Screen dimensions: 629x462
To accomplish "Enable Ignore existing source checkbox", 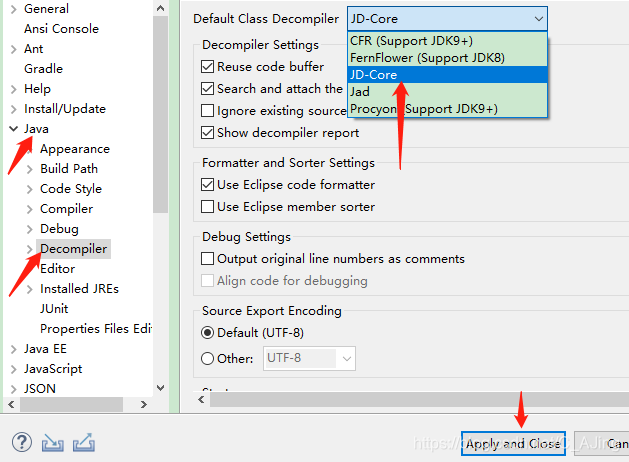I will click(x=207, y=111).
